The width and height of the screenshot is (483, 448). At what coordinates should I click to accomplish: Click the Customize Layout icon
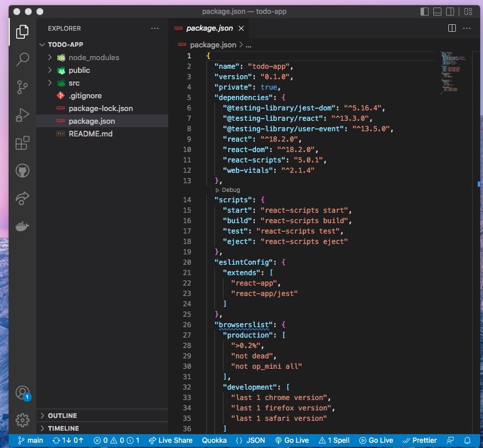468,12
